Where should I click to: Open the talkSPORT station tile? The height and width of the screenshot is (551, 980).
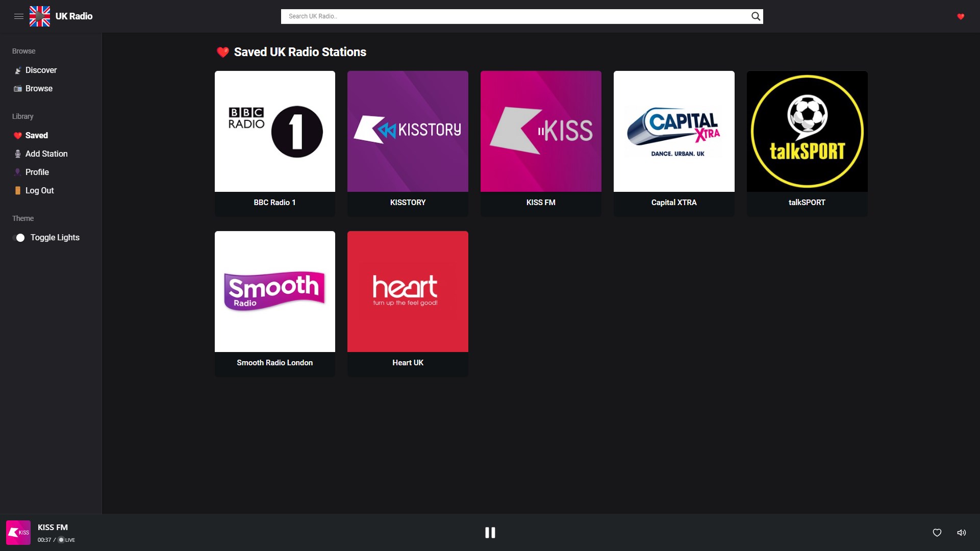point(807,132)
